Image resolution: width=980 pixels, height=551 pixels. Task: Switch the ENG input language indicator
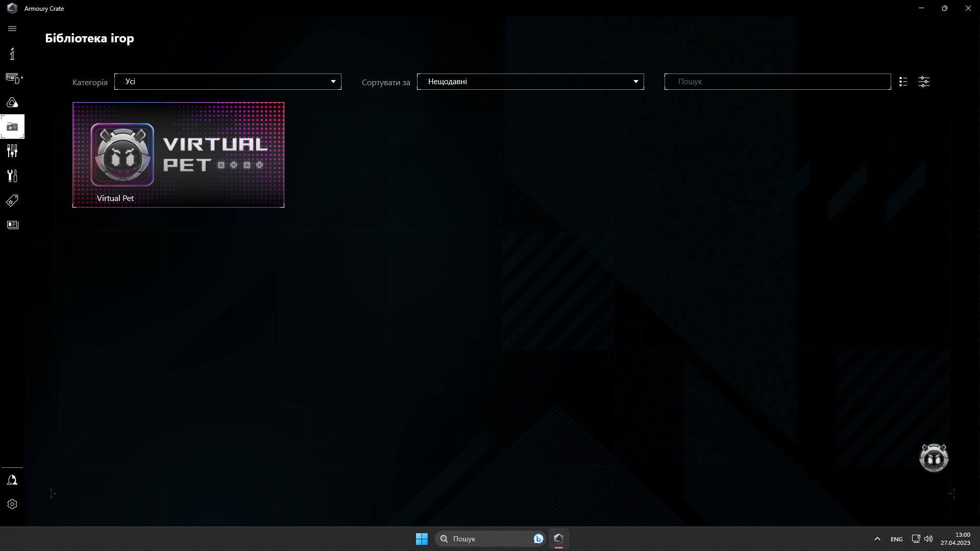click(x=896, y=539)
